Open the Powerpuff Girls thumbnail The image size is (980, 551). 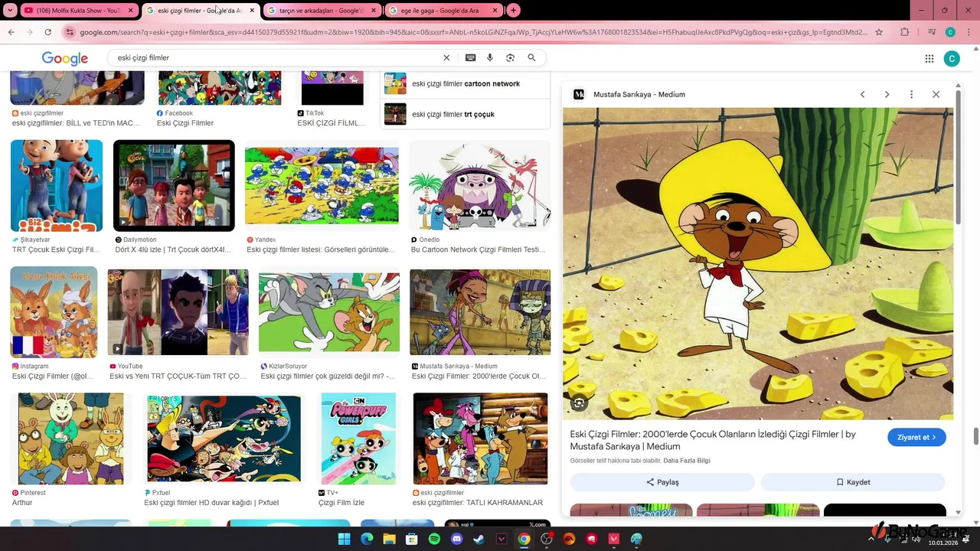pos(358,439)
